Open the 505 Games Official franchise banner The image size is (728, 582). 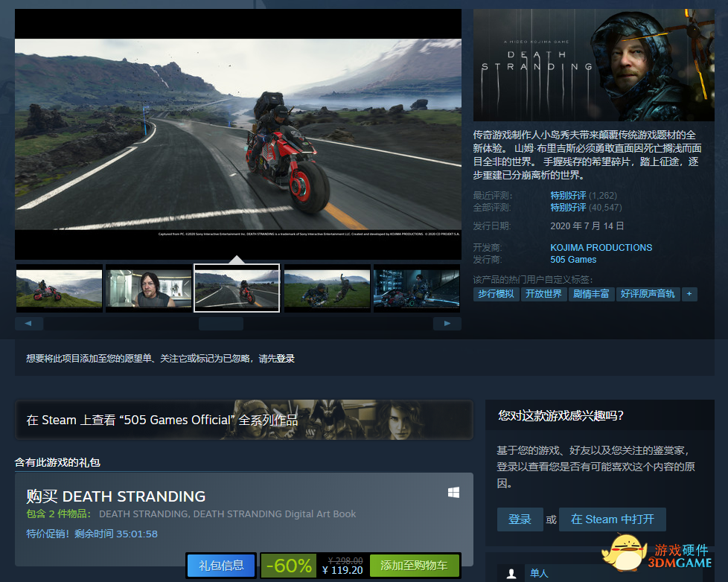(244, 420)
